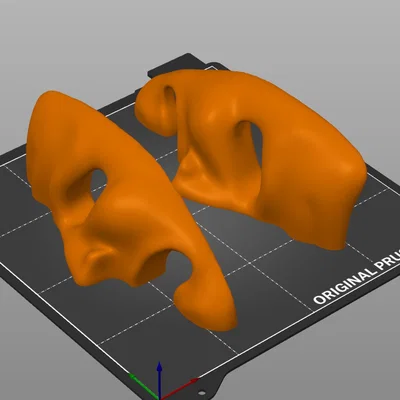This screenshot has height=400, width=400.
Task: Click the red X axis arrow
Action: click(x=180, y=388)
